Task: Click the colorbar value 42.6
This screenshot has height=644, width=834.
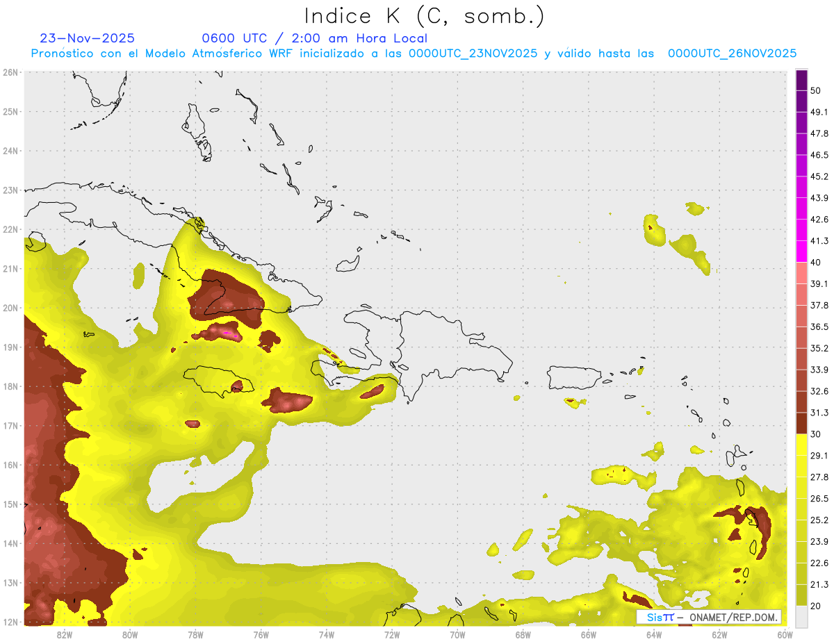Action: click(819, 220)
